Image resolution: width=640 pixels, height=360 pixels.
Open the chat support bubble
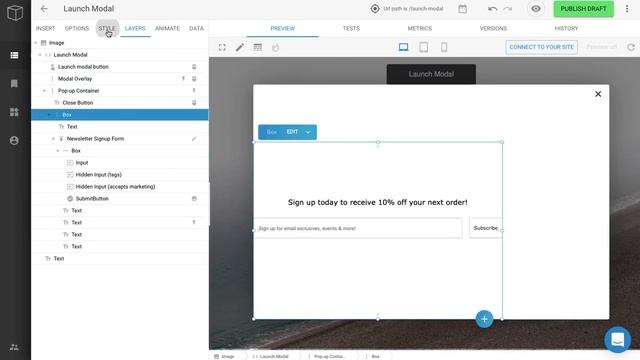pyautogui.click(x=618, y=339)
